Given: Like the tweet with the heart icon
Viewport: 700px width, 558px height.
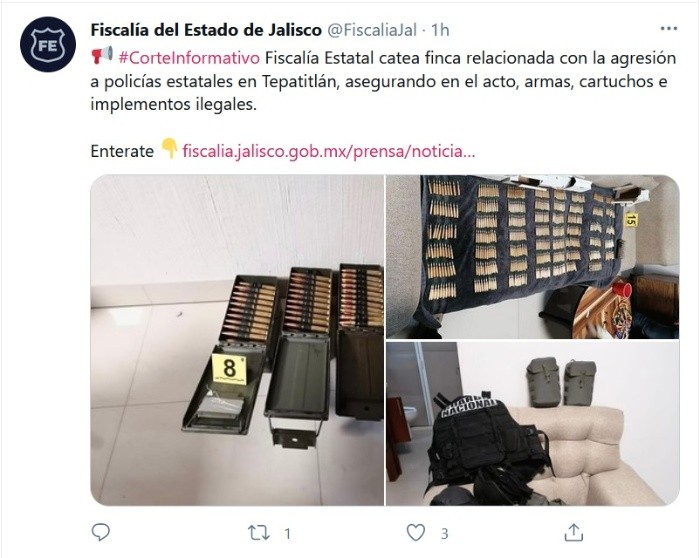Looking at the screenshot, I should coord(416,533).
